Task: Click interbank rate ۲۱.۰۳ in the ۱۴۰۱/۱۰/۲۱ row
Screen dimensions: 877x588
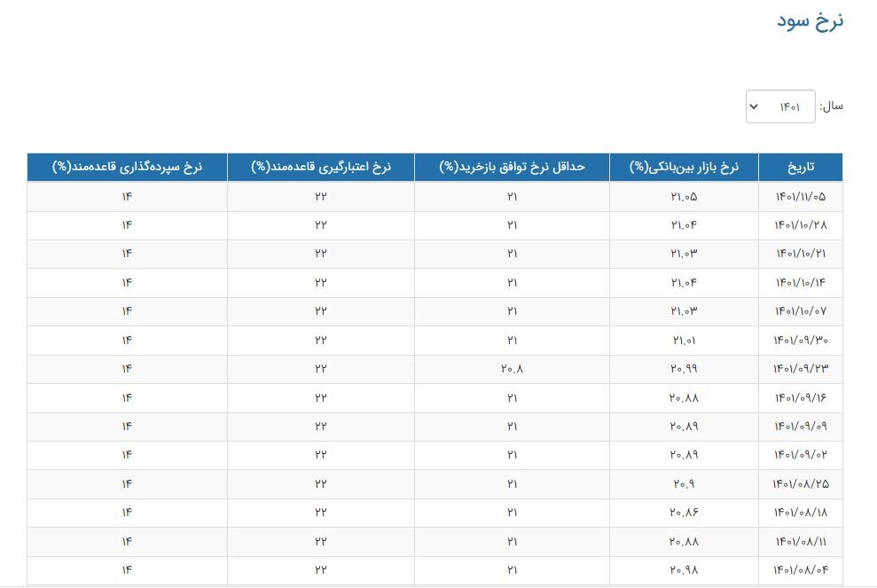Action: pos(684,254)
